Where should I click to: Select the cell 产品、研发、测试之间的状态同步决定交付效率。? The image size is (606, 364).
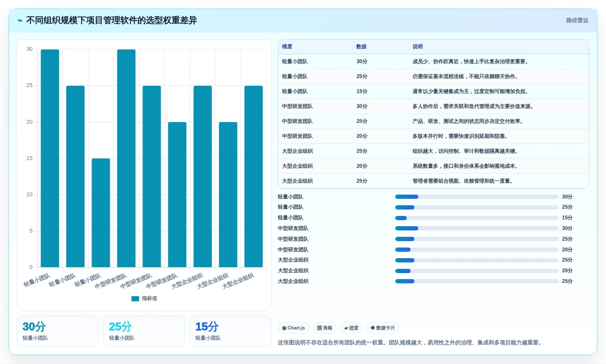pyautogui.click(x=469, y=122)
